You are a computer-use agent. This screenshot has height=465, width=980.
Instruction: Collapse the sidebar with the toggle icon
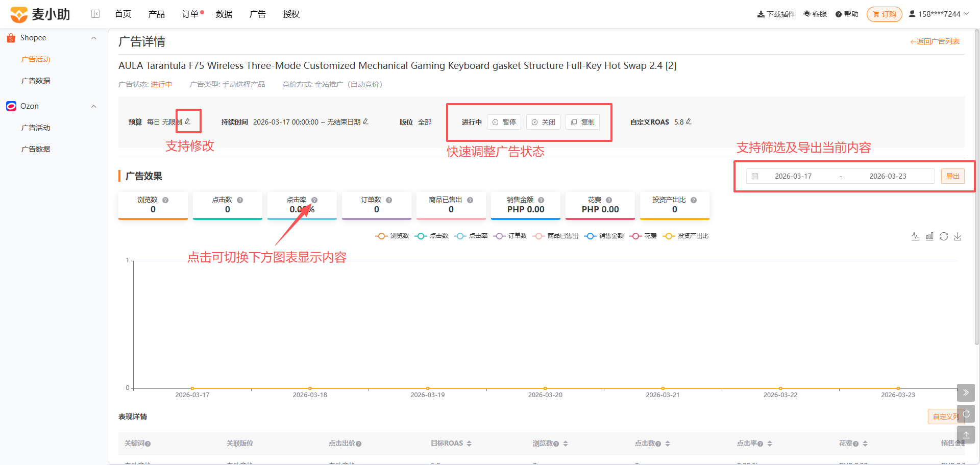[95, 14]
